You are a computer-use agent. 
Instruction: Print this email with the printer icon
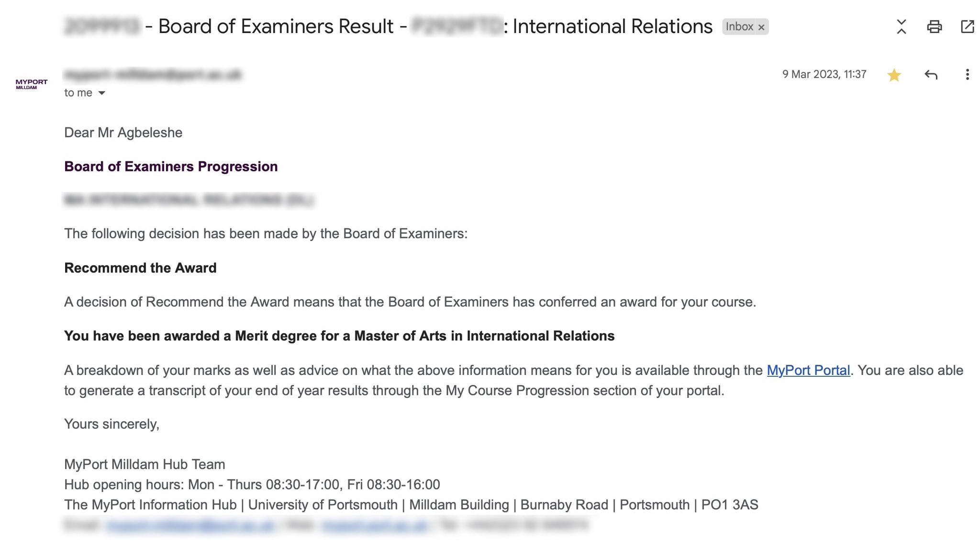click(x=934, y=27)
